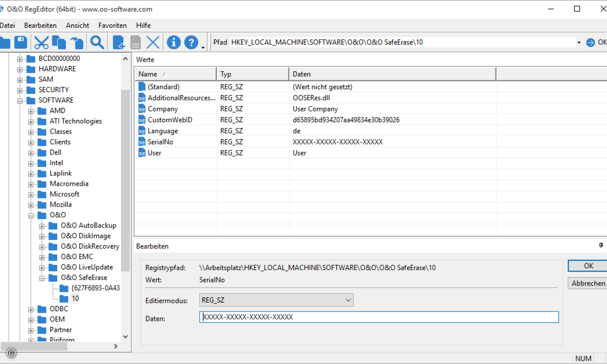Click the save floppy disk toolbar icon
This screenshot has height=364, width=607.
click(x=21, y=42)
